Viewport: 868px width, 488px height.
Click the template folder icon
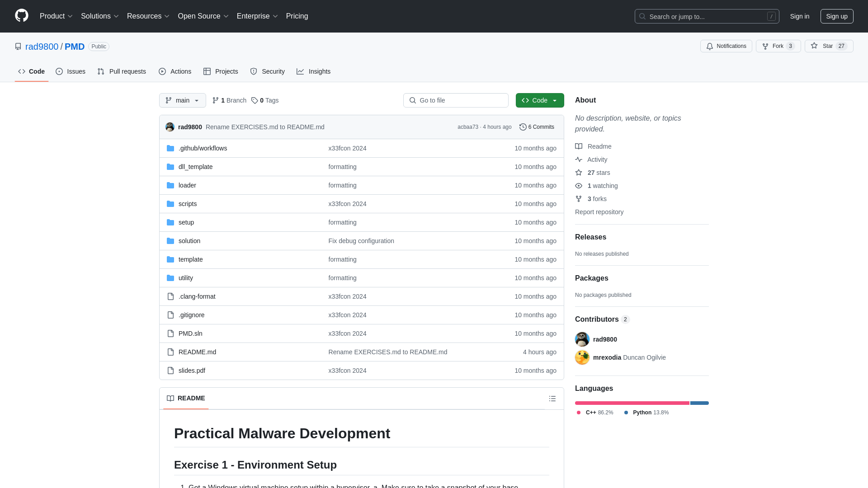click(170, 259)
